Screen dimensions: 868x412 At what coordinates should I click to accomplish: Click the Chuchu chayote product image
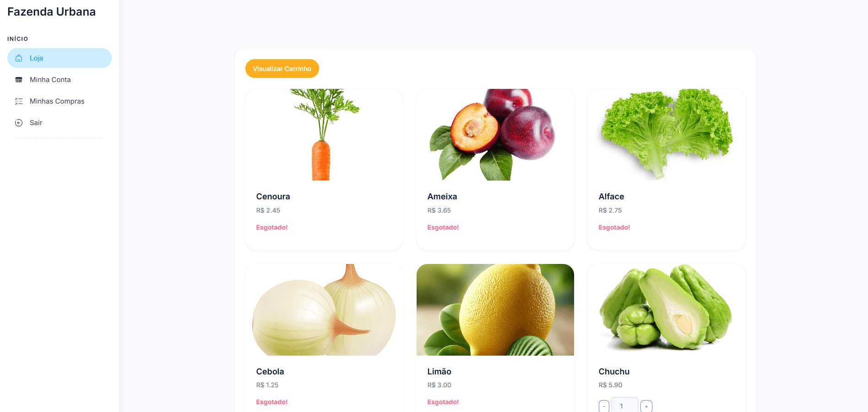click(667, 310)
